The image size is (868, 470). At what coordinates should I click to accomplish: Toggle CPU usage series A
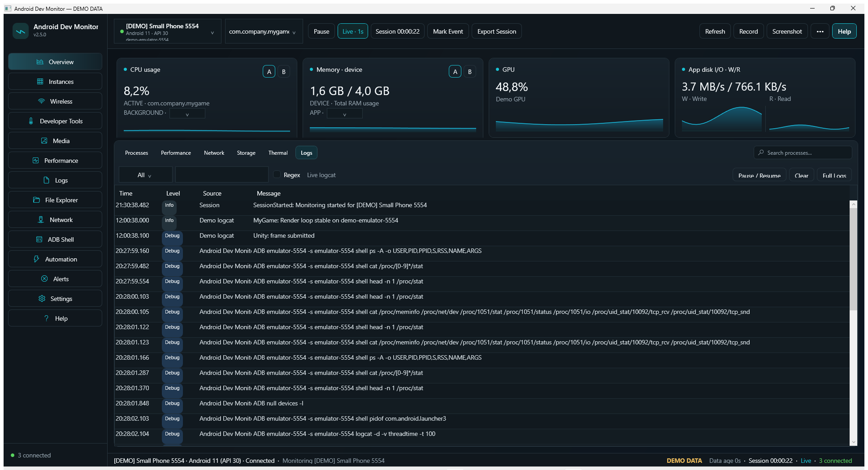point(269,72)
